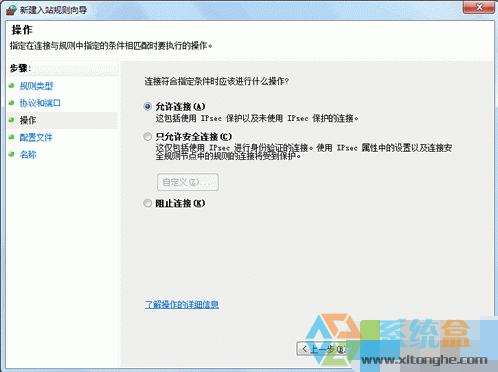Select the 允许连接(A) radio button
This screenshot has height=372, width=498.
(147, 107)
